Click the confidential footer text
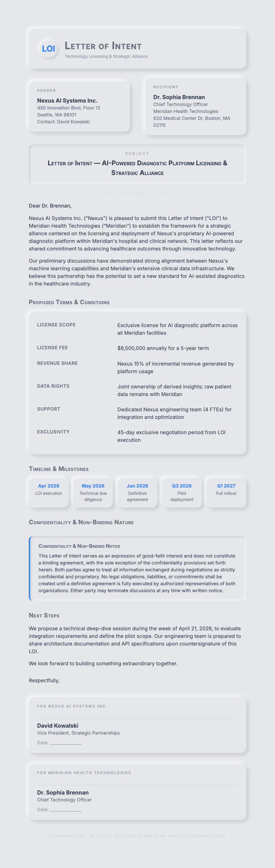275x868 pixels. pyautogui.click(x=137, y=836)
